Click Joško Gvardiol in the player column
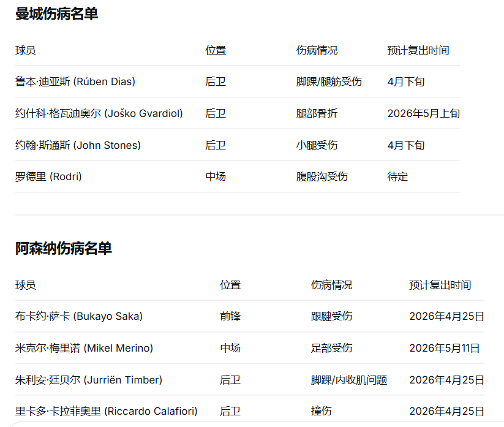 click(99, 113)
